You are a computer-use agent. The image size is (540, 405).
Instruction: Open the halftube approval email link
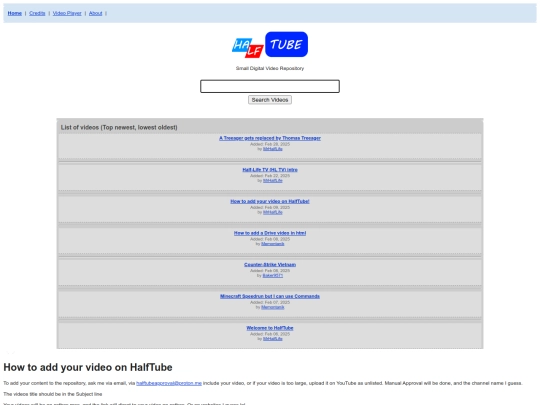169,383
